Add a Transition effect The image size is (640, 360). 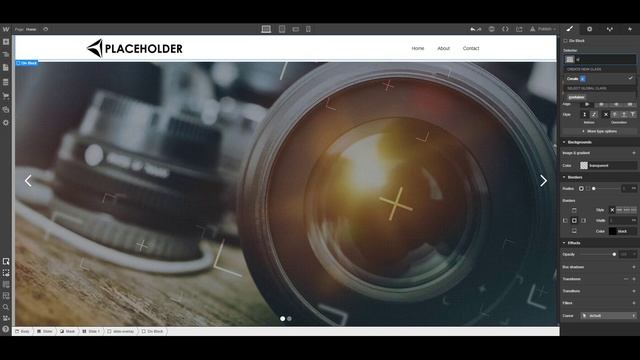634,291
